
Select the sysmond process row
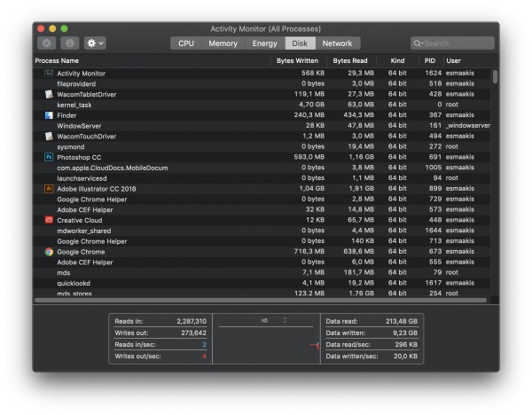pyautogui.click(x=262, y=146)
